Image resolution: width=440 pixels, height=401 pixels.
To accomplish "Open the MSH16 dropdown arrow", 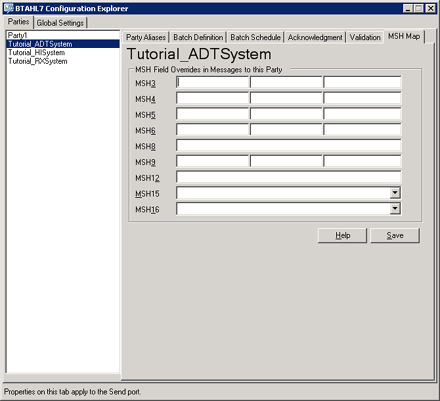I will [x=395, y=209].
